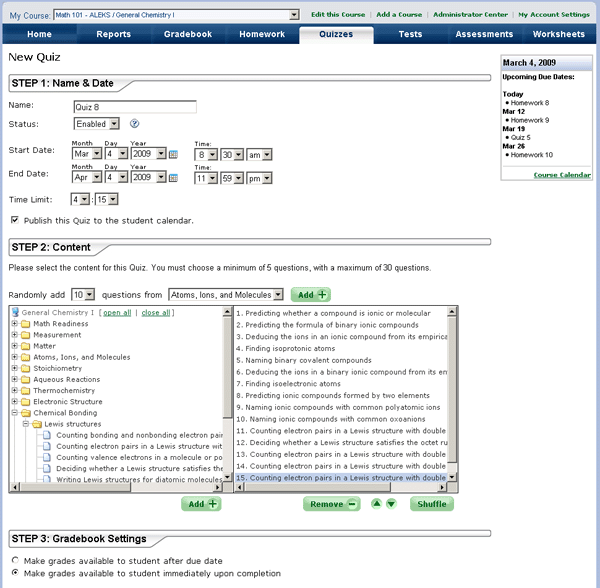600x588 pixels.
Task: Open the Status dropdown
Action: [97, 124]
